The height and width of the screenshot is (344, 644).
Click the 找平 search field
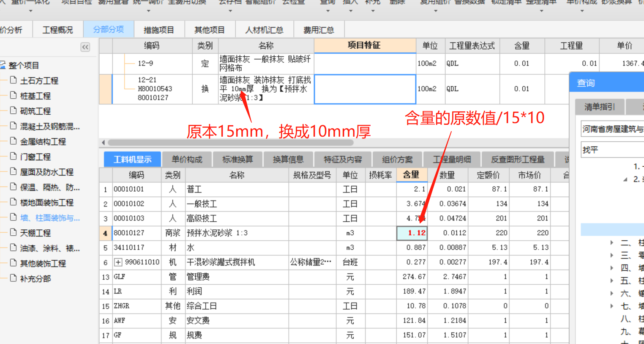612,150
